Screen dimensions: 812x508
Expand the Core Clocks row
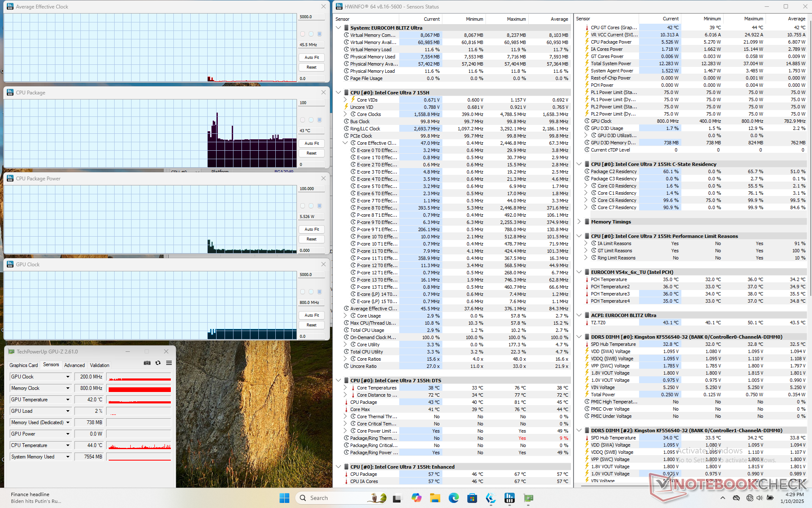(x=345, y=114)
